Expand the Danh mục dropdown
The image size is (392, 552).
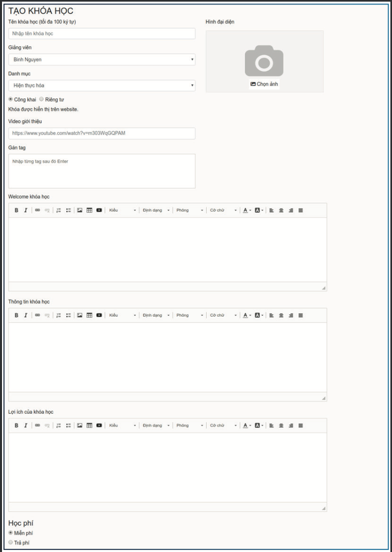102,85
